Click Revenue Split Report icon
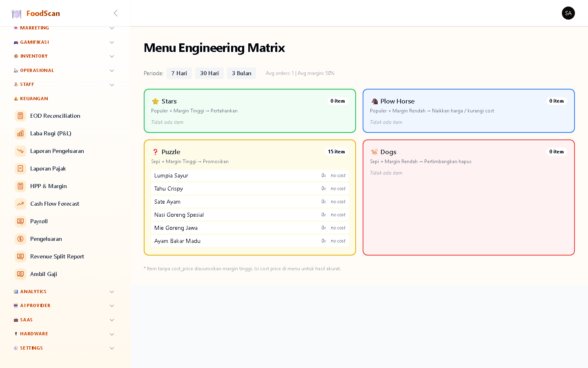The height and width of the screenshot is (368, 588). coord(20,256)
